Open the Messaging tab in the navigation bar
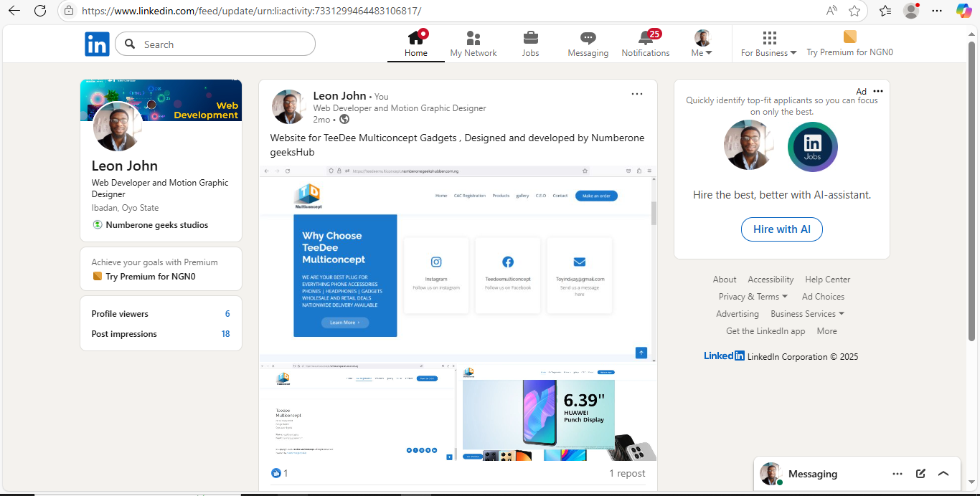980x496 pixels. (x=588, y=44)
